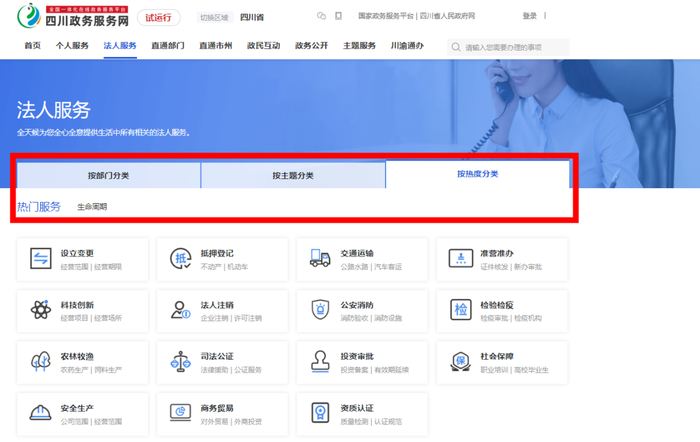Open the 设立变更 service title
Screen dimensions: 700x442
pos(77,253)
